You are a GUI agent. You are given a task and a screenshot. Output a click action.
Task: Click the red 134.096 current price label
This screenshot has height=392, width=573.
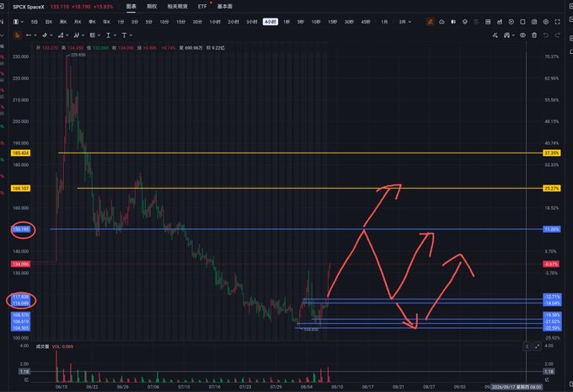pos(20,264)
